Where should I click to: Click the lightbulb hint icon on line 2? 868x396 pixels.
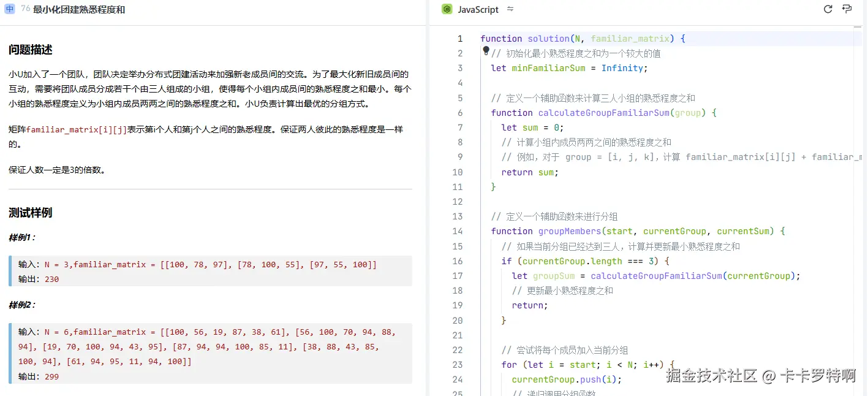point(486,51)
